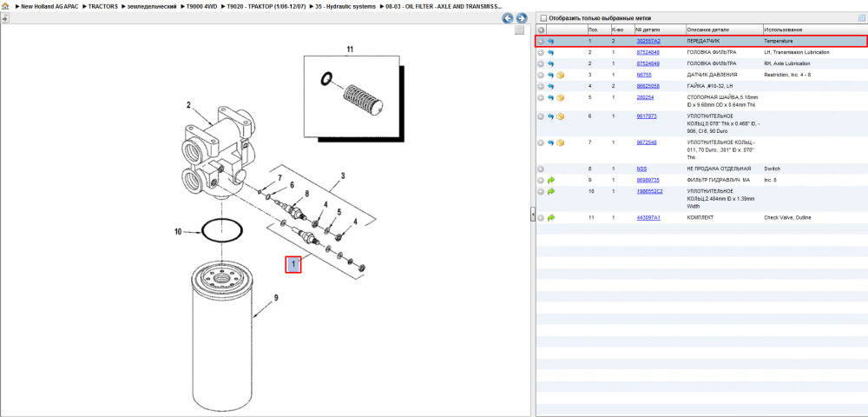
Task: Go to the home page icon
Action: pos(5,6)
